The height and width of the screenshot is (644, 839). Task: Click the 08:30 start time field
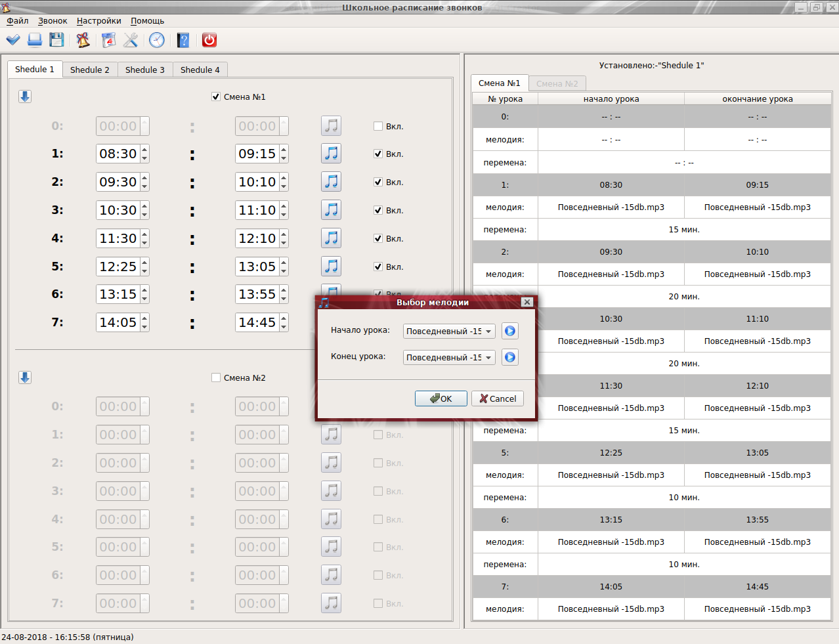point(118,154)
